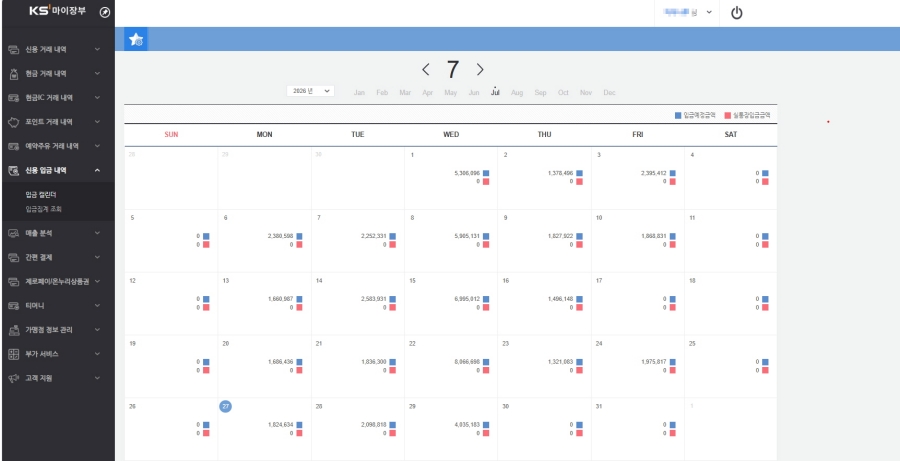The height and width of the screenshot is (461, 900).
Task: Click the amount 5,905,131 on July 8
Action: (467, 236)
